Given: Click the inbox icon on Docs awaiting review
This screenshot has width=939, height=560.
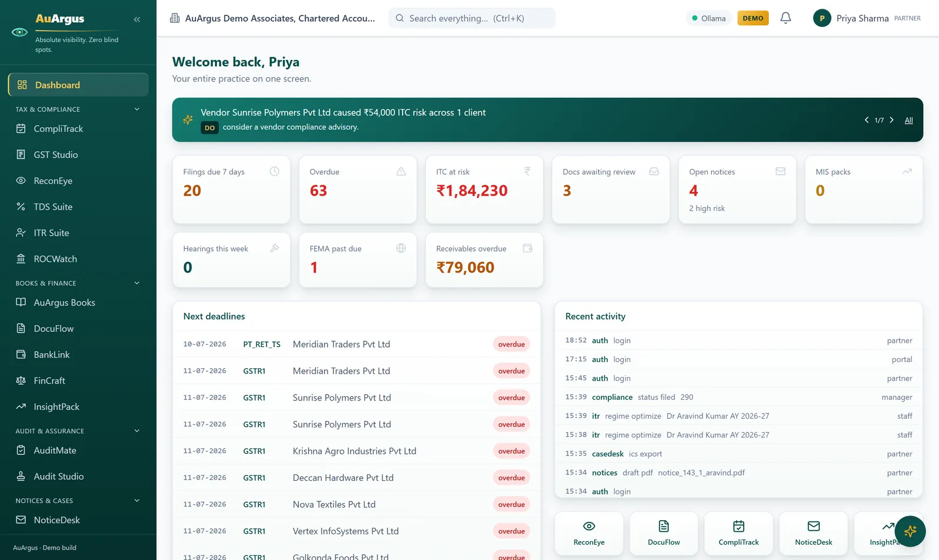Looking at the screenshot, I should (x=654, y=171).
